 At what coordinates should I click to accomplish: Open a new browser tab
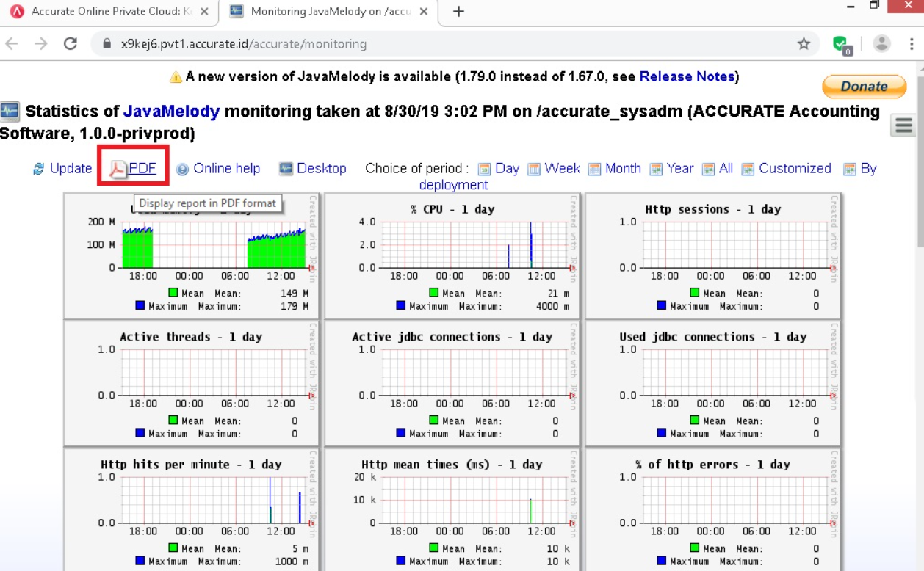click(458, 12)
